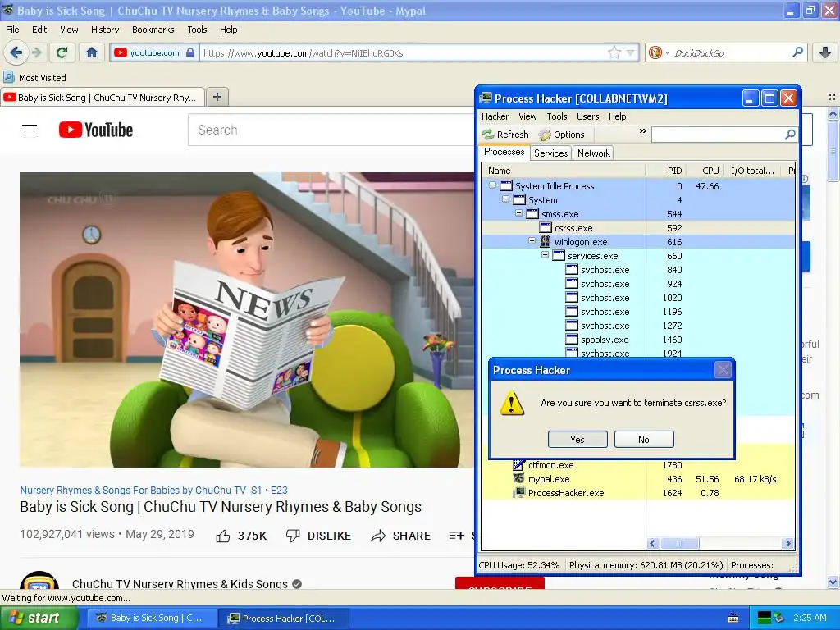Cancel termination with the No button
Image resolution: width=840 pixels, height=630 pixels.
point(644,440)
